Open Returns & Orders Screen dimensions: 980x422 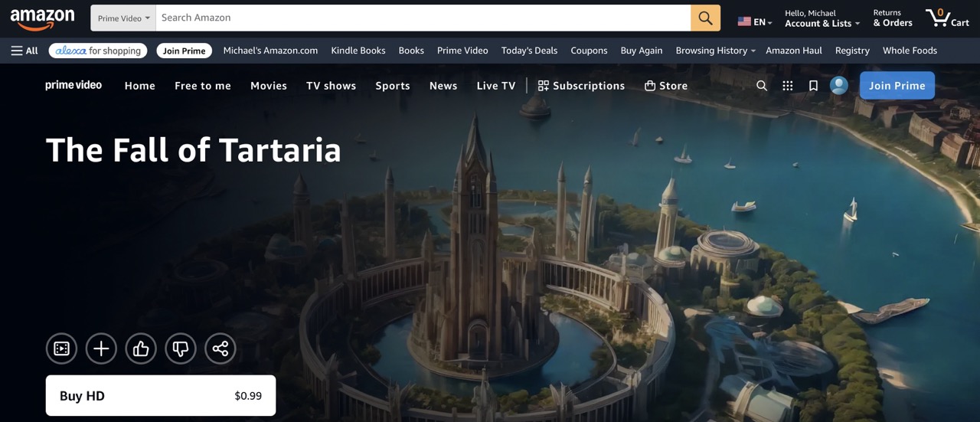893,18
